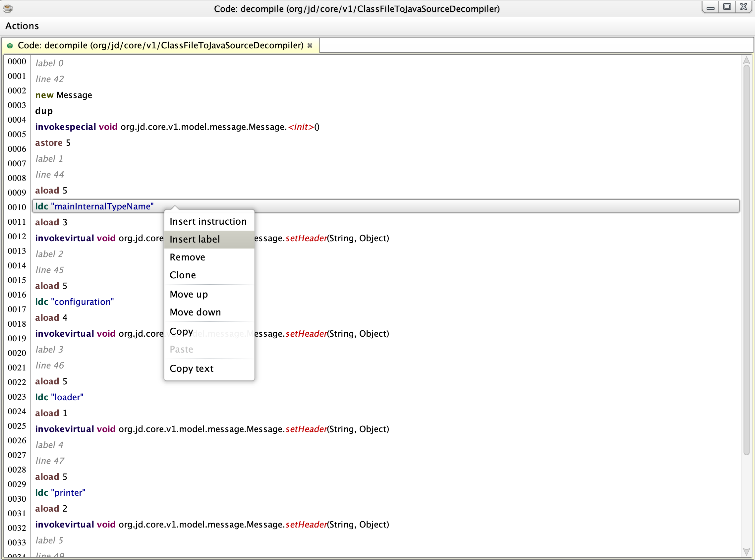Maximize the code window
The height and width of the screenshot is (560, 755).
(727, 7)
